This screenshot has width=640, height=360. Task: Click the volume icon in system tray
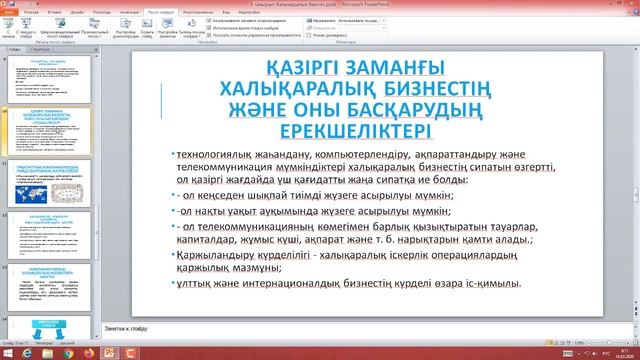point(594,353)
